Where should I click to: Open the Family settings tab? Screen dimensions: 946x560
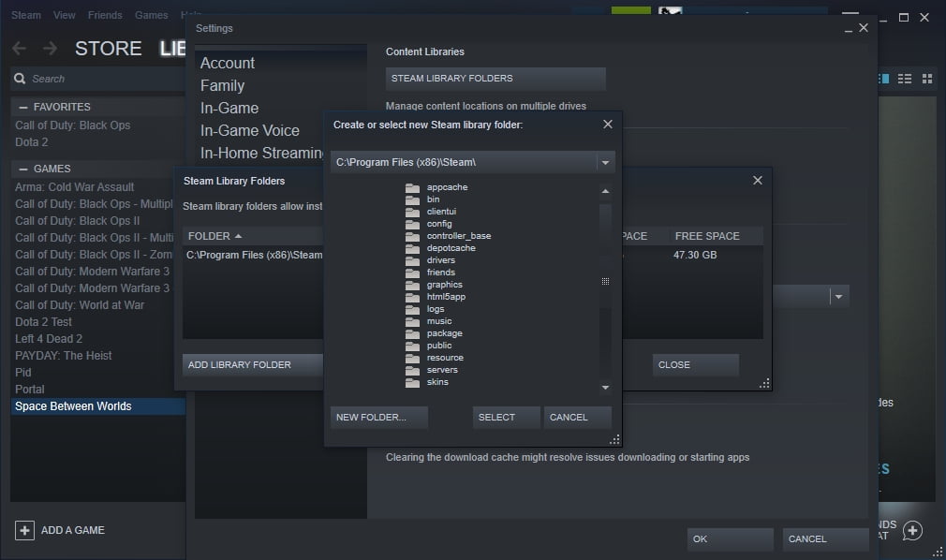tap(222, 86)
